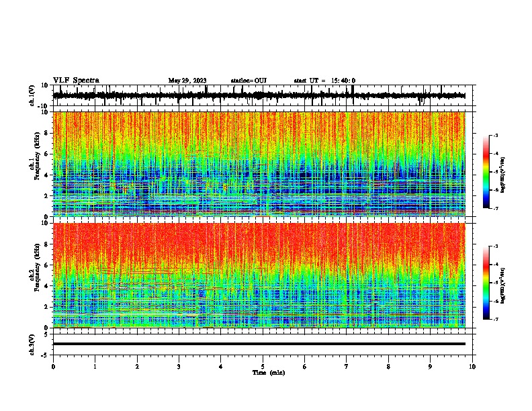Click the 6 kHz tick label on ch.1 frequency axis
The height and width of the screenshot is (411, 532).
click(46, 154)
